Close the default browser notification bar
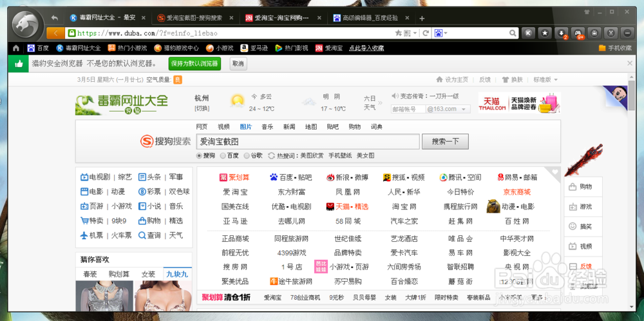 630,63
